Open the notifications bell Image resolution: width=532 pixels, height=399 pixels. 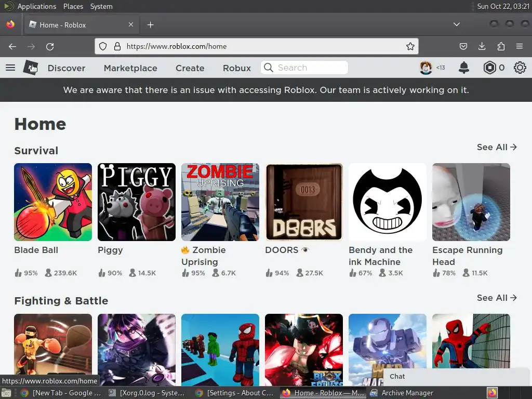pyautogui.click(x=464, y=68)
